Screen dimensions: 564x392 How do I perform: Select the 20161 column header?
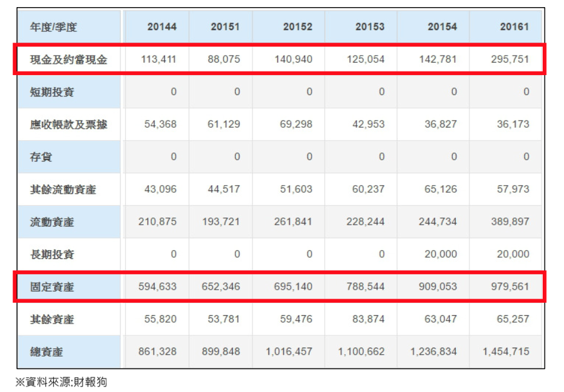pos(514,27)
